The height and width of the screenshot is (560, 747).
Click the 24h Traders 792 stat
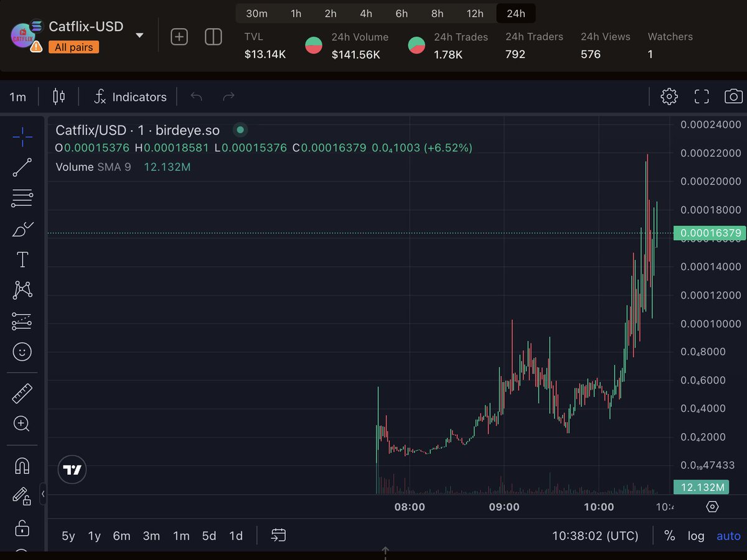pyautogui.click(x=534, y=45)
